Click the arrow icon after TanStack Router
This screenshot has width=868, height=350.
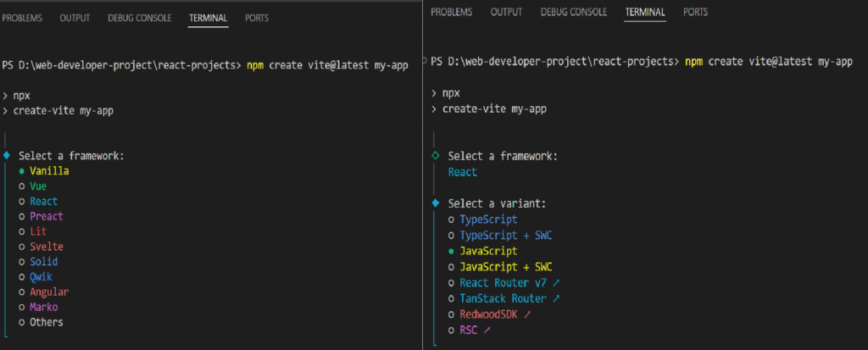[x=556, y=298]
